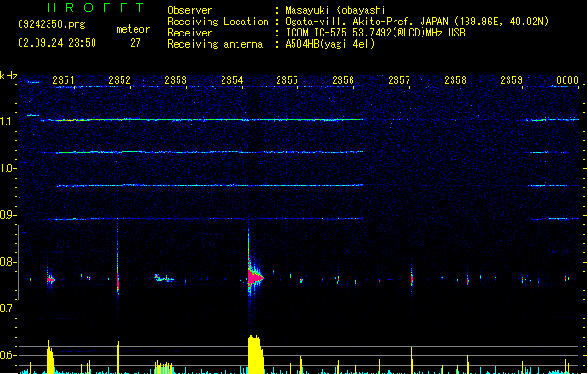Click the 2356 time marker
This screenshot has height=374, width=588.
click(x=343, y=80)
